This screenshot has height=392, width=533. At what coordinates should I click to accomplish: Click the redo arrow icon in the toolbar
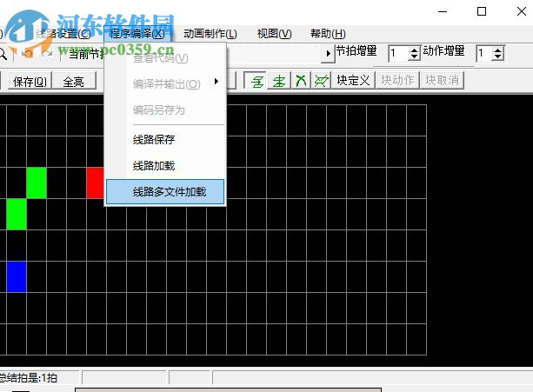[x=48, y=54]
